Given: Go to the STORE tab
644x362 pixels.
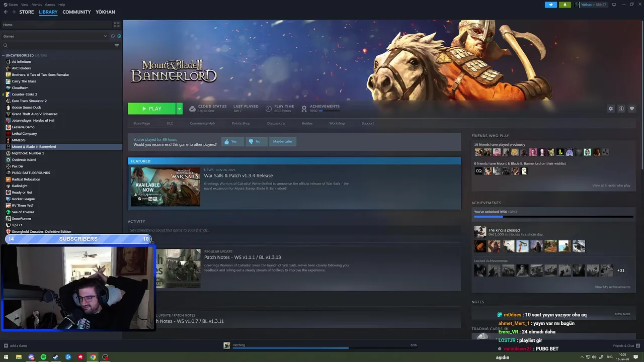Looking at the screenshot, I should pyautogui.click(x=27, y=12).
